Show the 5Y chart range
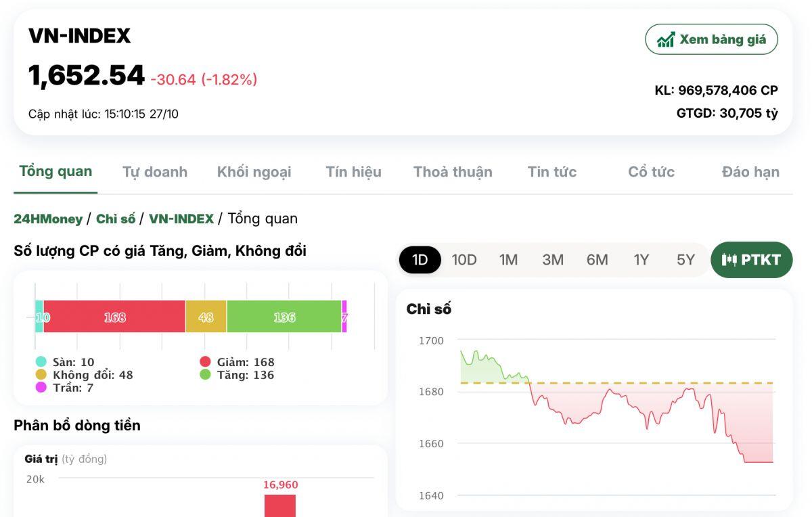This screenshot has width=812, height=517. [x=685, y=260]
